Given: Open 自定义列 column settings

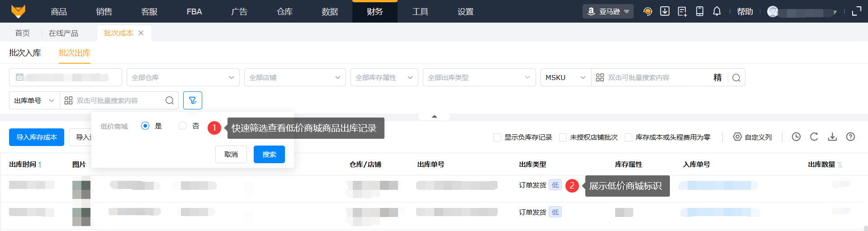Looking at the screenshot, I should click(753, 137).
